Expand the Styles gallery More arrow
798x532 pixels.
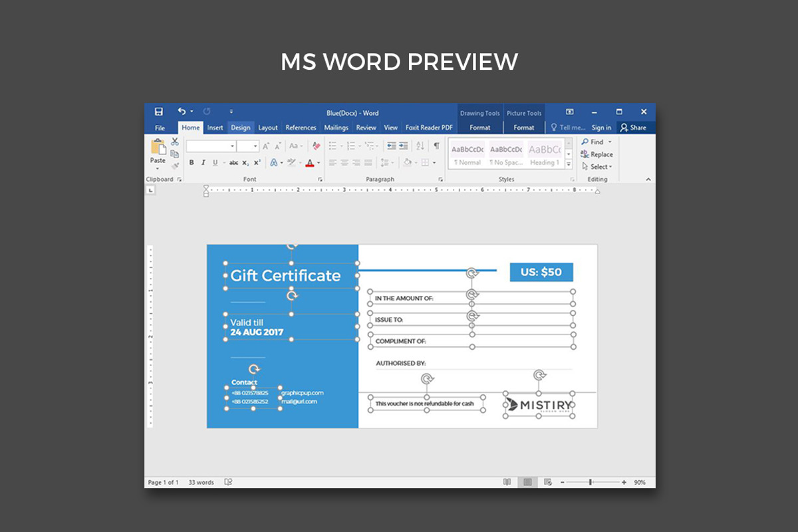click(x=569, y=163)
